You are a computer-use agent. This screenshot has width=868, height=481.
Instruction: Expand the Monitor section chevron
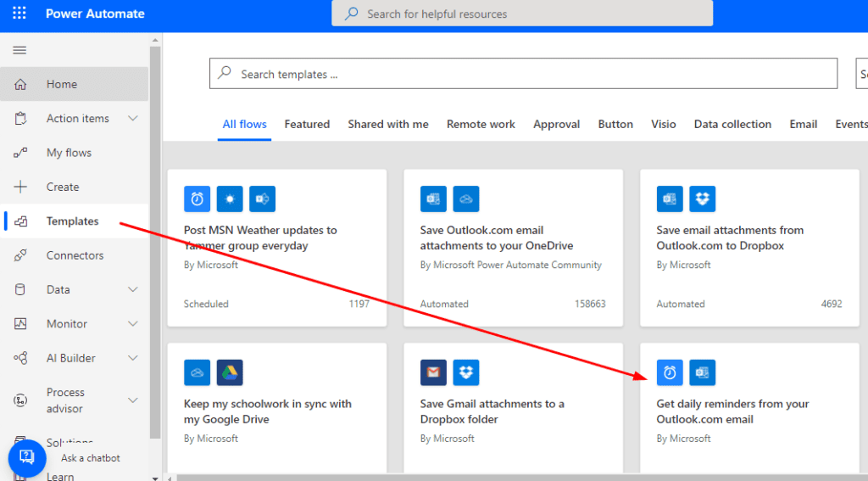[x=133, y=324]
